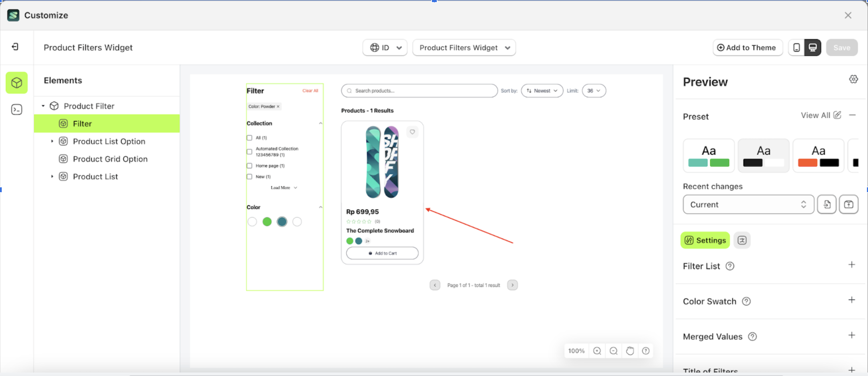
Task: Open the ID language dropdown
Action: point(385,48)
